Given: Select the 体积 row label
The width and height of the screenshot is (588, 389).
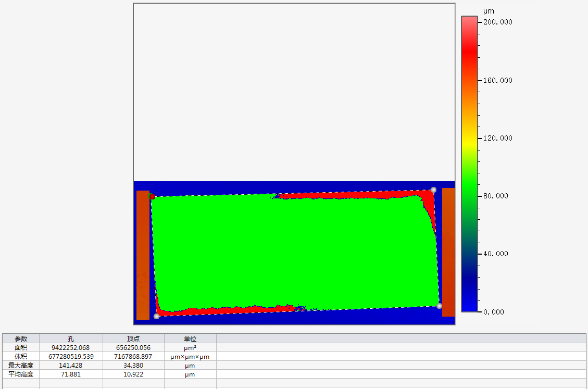Looking at the screenshot, I should coord(21,357).
